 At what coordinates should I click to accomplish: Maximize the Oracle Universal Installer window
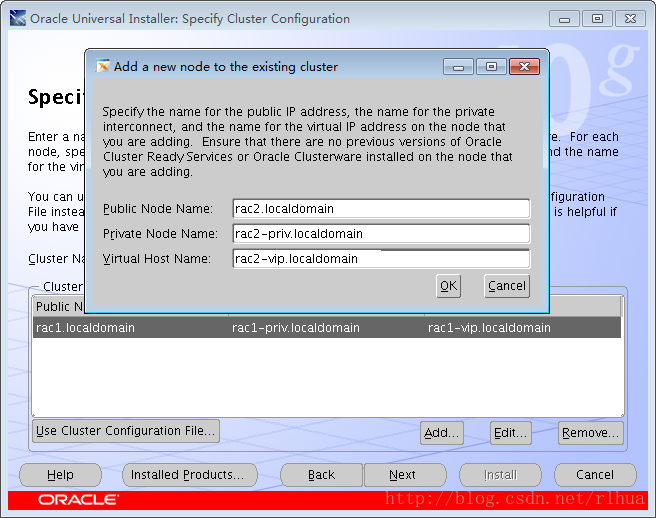click(597, 19)
